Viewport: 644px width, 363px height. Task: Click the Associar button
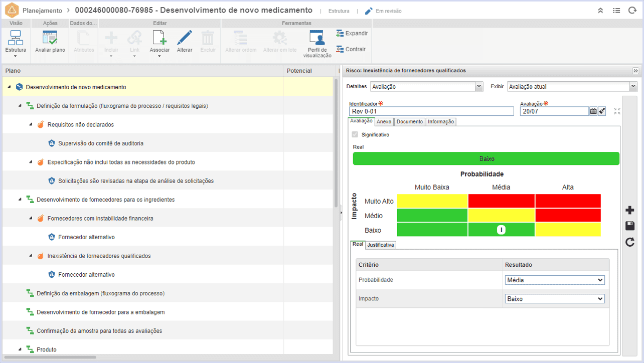point(159,41)
